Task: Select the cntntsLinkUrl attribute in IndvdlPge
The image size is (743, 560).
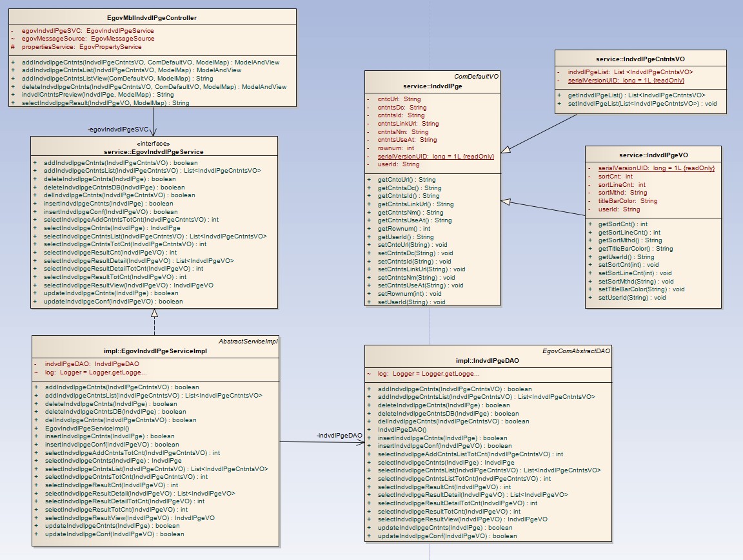Action: [408, 124]
